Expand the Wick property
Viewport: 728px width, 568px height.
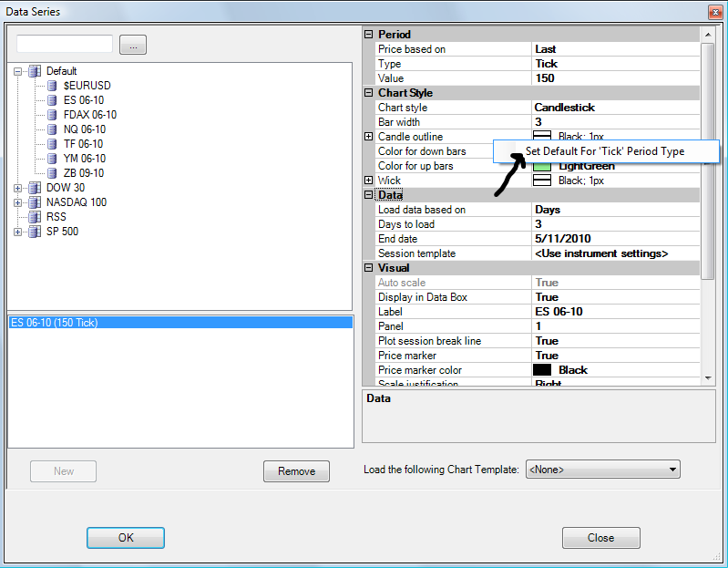tap(369, 181)
